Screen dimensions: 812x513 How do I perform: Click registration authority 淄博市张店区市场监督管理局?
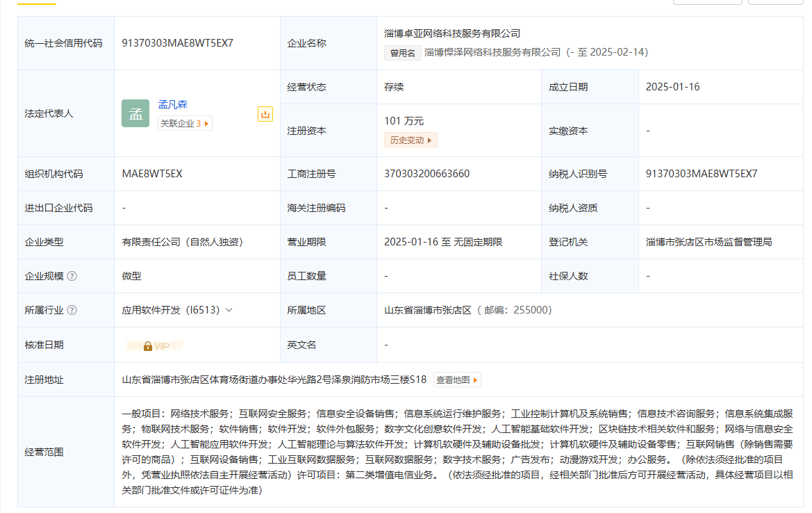click(x=709, y=242)
